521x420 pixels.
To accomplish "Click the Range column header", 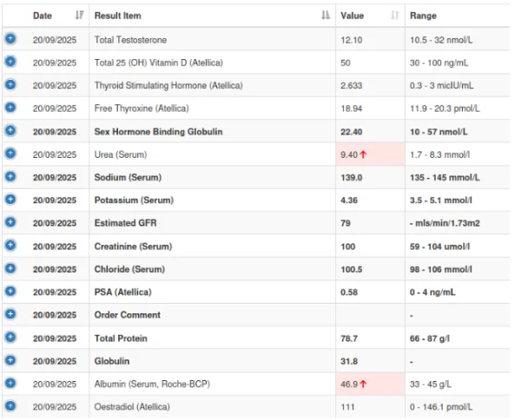I will tap(423, 16).
